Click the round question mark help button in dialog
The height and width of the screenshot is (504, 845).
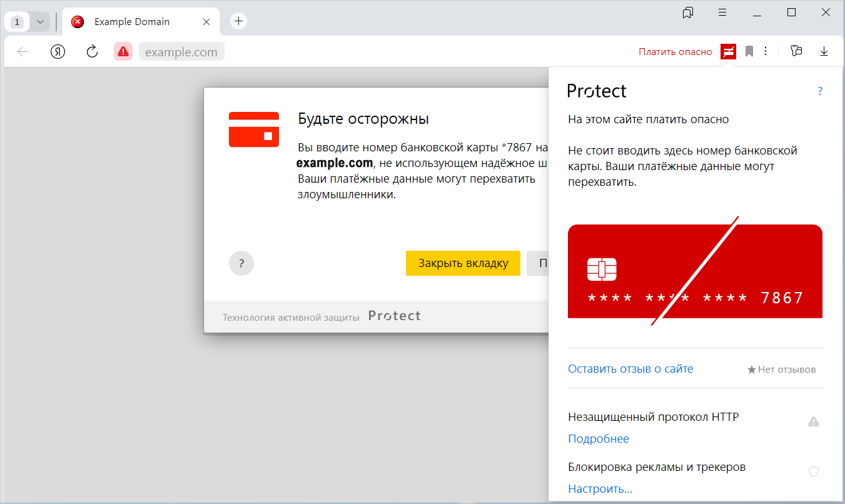click(x=241, y=263)
